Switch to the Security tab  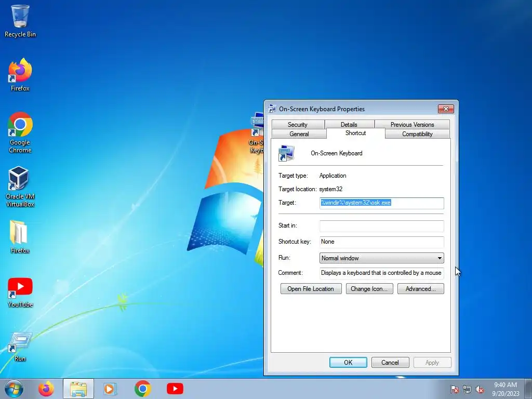(x=298, y=124)
